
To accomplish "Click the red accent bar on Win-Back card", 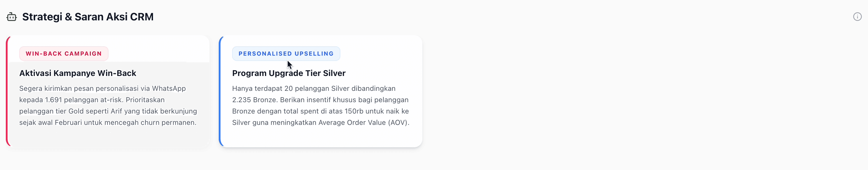I will (7, 91).
